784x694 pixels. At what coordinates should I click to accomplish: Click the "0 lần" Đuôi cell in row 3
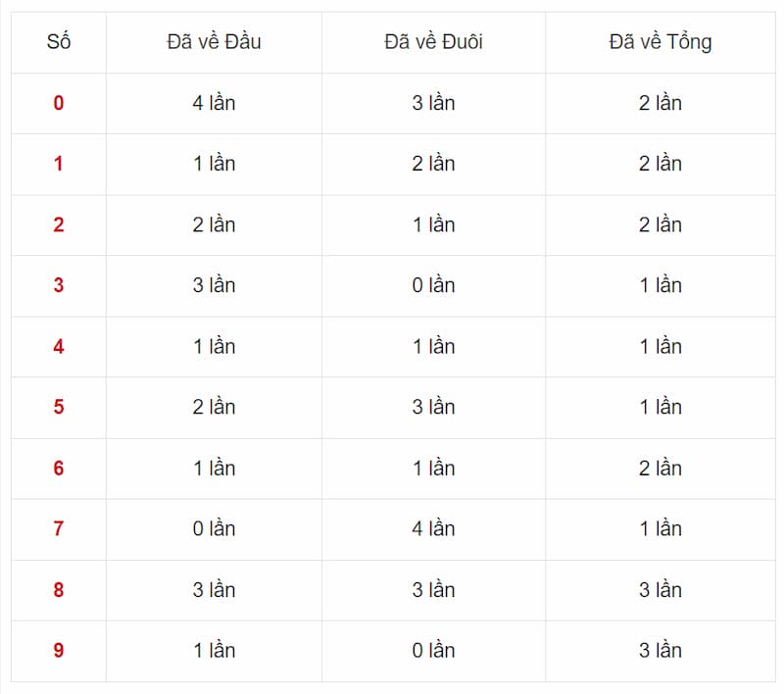point(433,285)
